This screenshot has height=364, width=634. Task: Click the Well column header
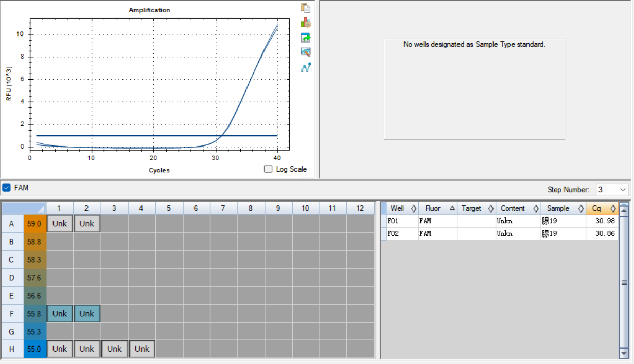pyautogui.click(x=402, y=208)
